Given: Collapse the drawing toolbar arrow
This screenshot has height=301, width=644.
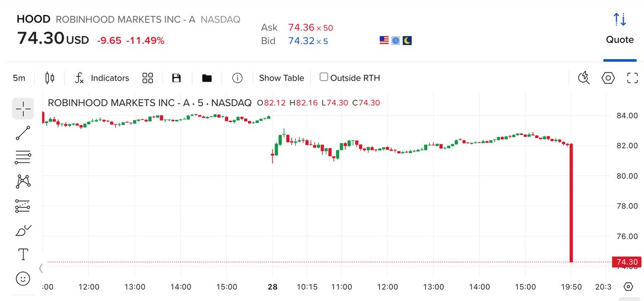Looking at the screenshot, I should 41,267.
